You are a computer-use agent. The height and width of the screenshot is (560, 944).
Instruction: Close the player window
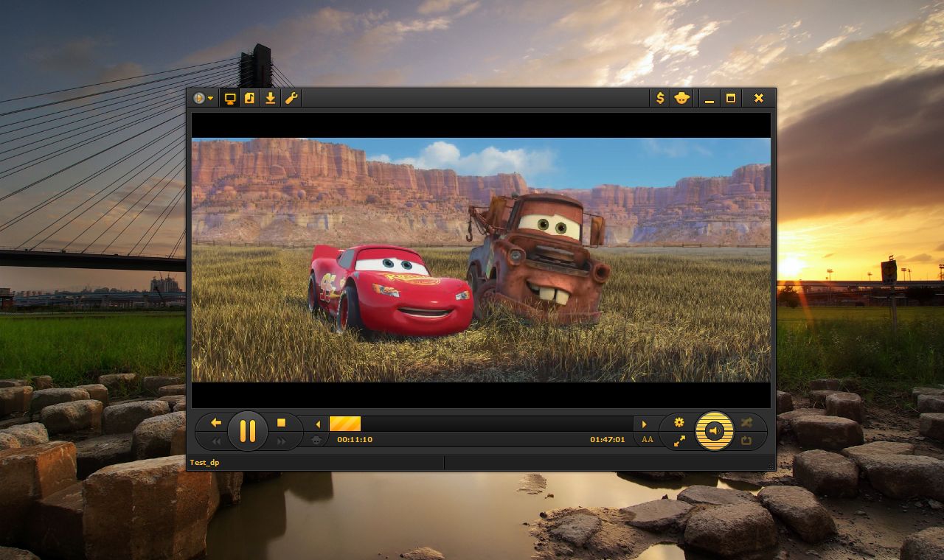pyautogui.click(x=758, y=98)
